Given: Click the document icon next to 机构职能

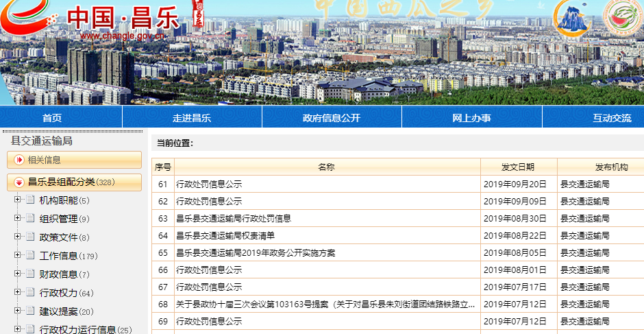Looking at the screenshot, I should point(29,200).
